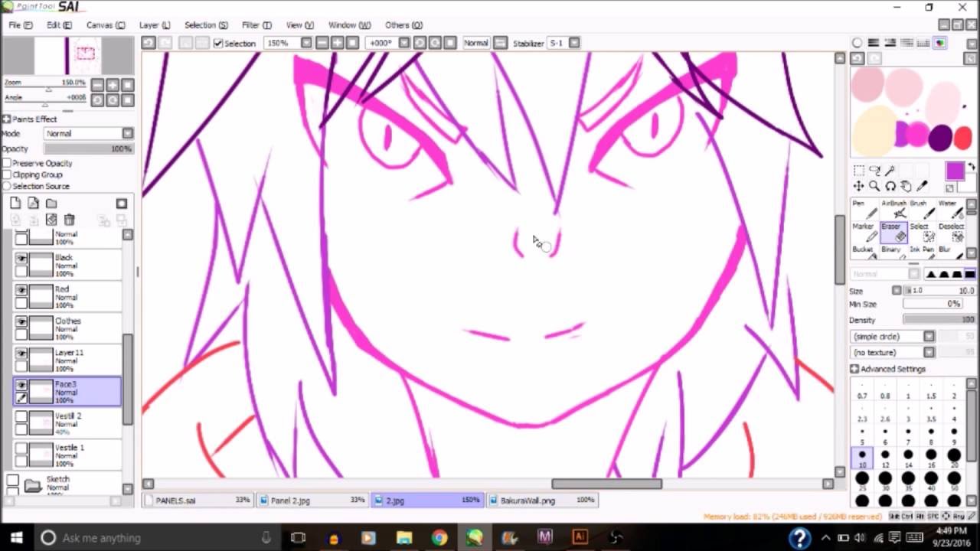
Task: Switch to the BakuraWall.png tab
Action: [x=544, y=500]
